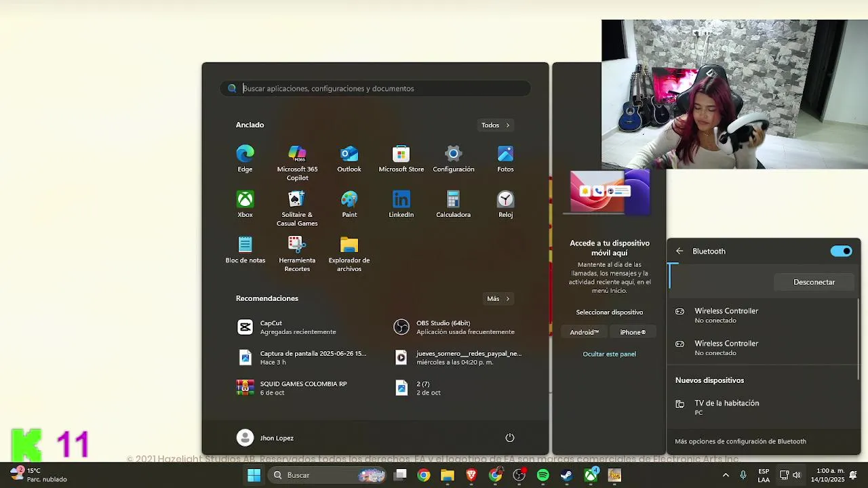868x488 pixels.
Task: Launch the Calculadora app
Action: coord(453,205)
